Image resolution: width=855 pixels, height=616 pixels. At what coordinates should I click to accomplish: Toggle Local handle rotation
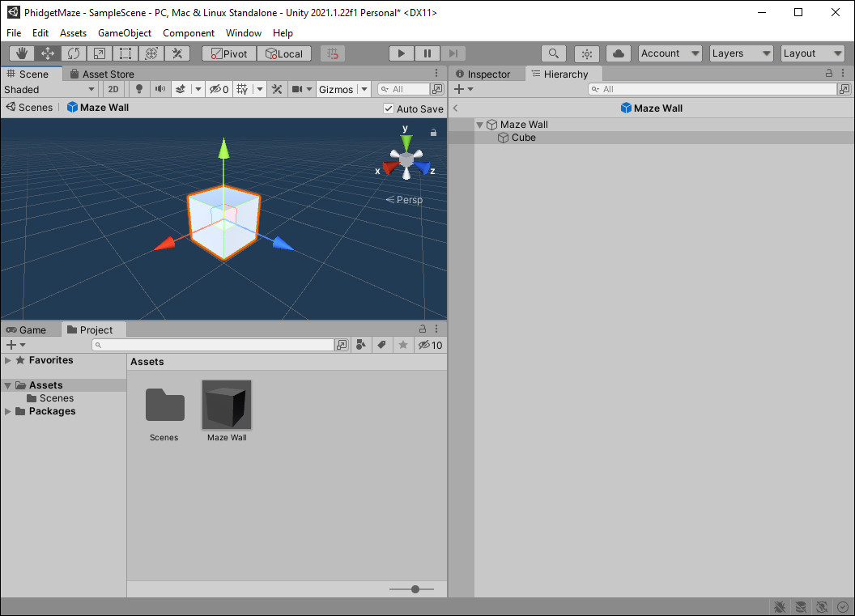[x=284, y=53]
